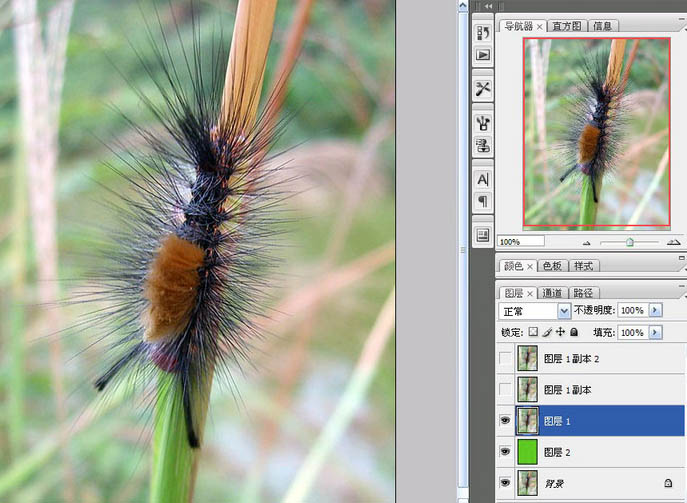
Task: Open the Paragraph panel icon
Action: tap(483, 201)
